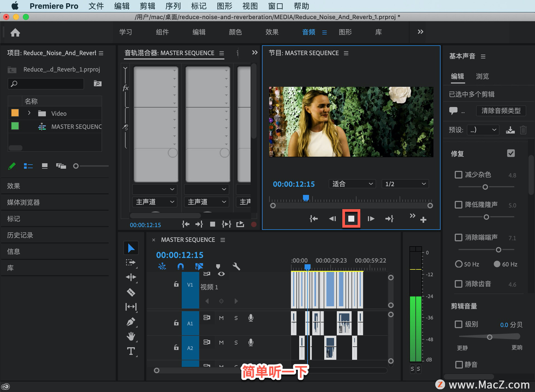The image size is (535, 392).
Task: Switch Project panel to list view
Action: tap(28, 166)
